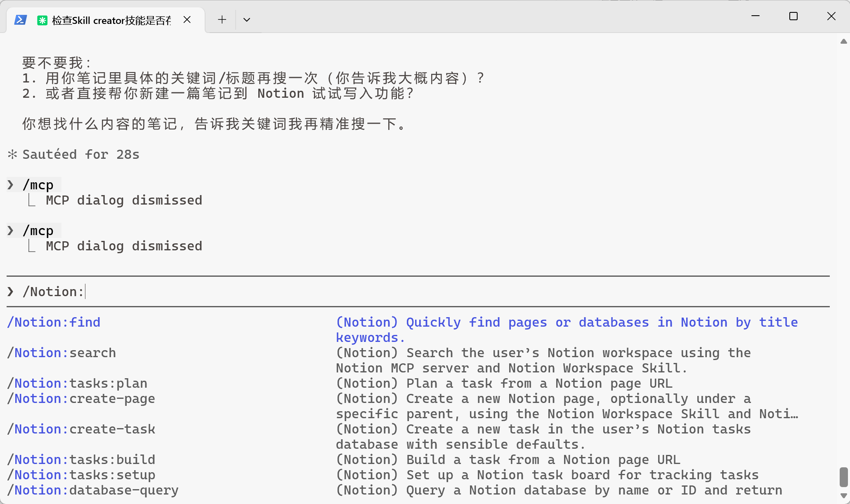
Task: Click the option 2 line about 新建一篇笔记
Action: [218, 93]
